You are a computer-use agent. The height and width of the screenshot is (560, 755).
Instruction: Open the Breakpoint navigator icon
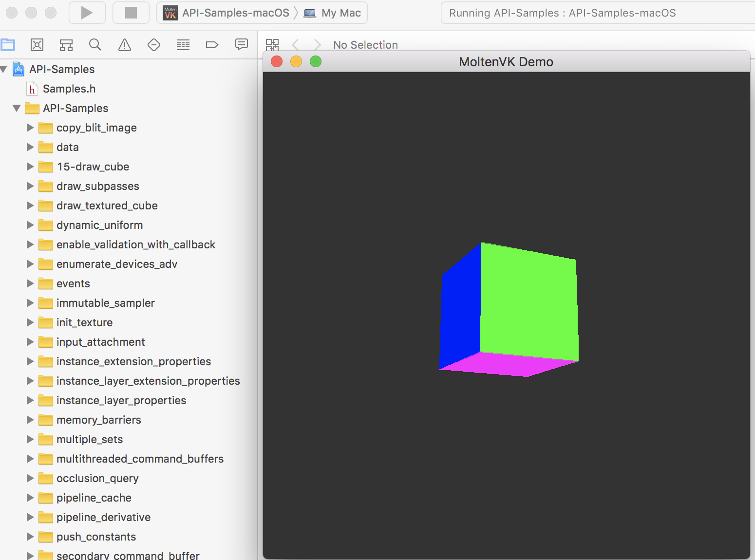(x=212, y=45)
